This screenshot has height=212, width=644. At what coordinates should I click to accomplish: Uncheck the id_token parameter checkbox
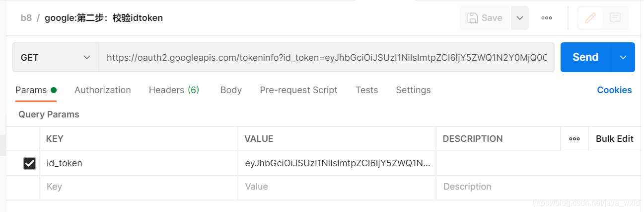(x=30, y=163)
